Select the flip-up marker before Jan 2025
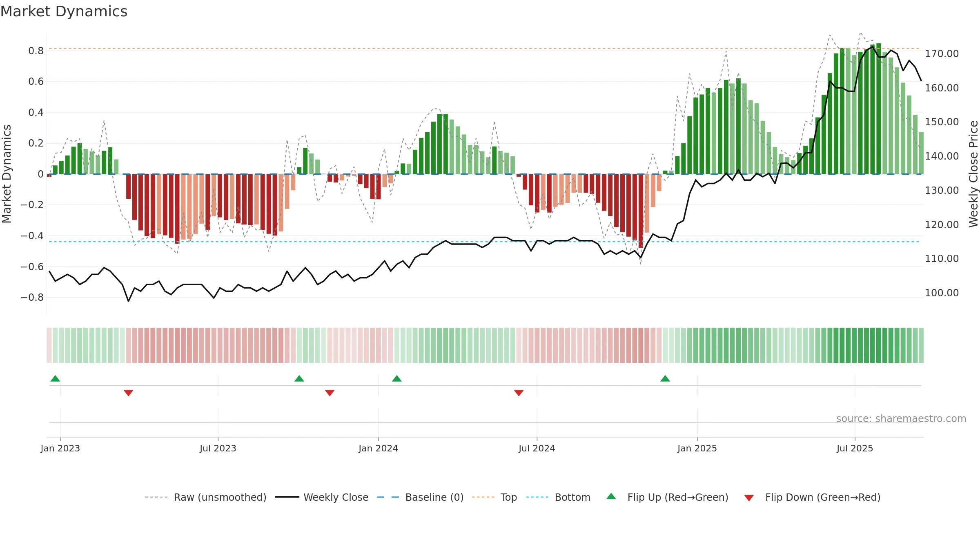The width and height of the screenshot is (980, 551). click(665, 378)
